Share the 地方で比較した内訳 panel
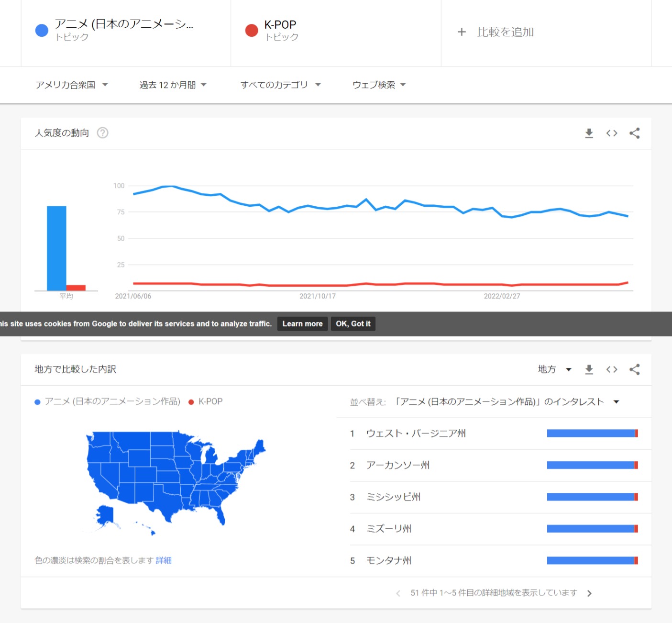This screenshot has height=623, width=672. [635, 369]
